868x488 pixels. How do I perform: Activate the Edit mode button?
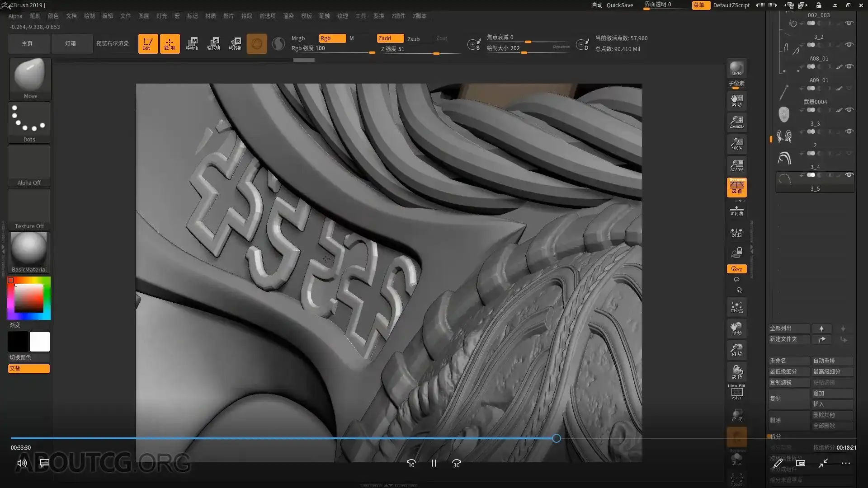(x=148, y=44)
